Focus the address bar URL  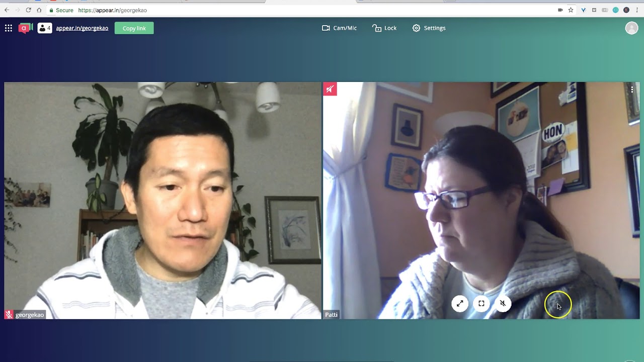pyautogui.click(x=113, y=10)
